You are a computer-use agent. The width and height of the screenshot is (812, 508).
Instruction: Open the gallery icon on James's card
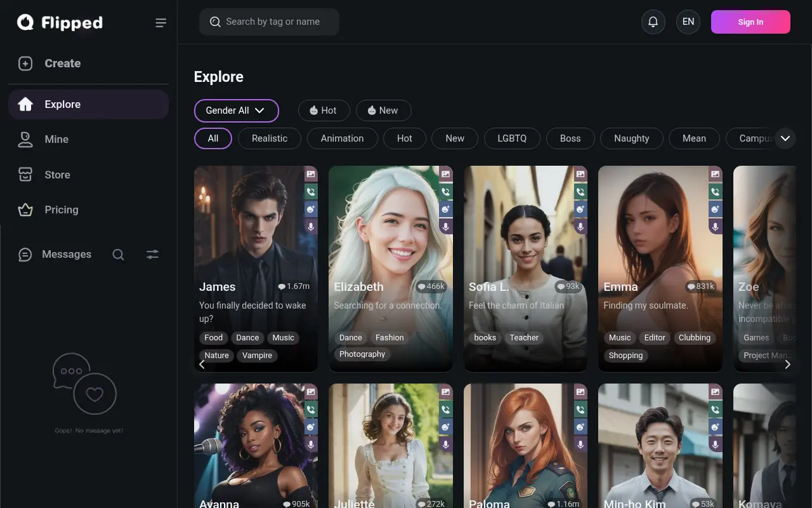point(311,173)
